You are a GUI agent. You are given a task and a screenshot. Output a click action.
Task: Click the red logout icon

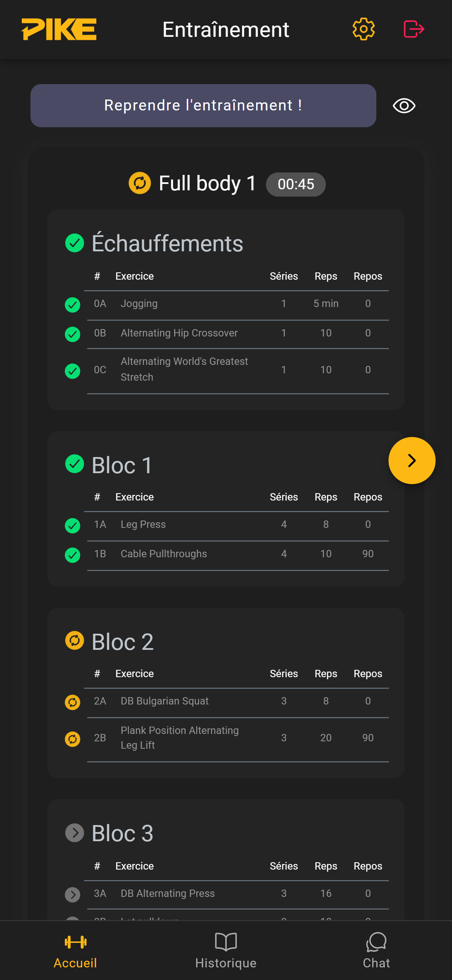coord(413,29)
